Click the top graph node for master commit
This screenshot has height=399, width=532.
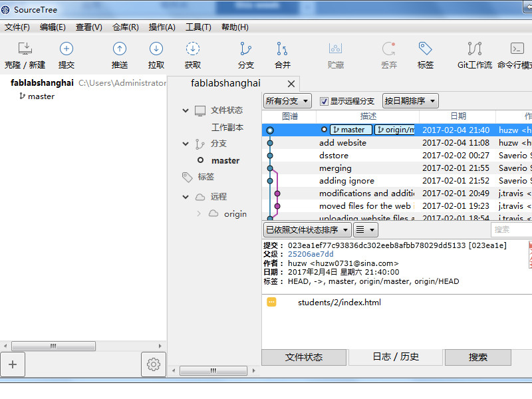coord(270,130)
